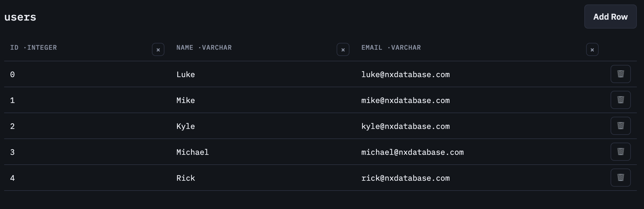Click the Add Row button
Viewport: 644px width, 209px height.
tap(610, 17)
